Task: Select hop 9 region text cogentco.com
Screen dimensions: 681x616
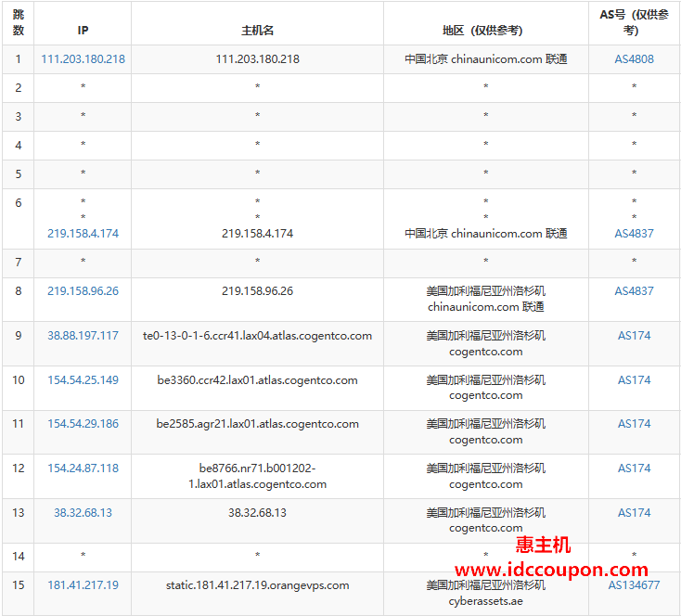Action: coord(486,352)
